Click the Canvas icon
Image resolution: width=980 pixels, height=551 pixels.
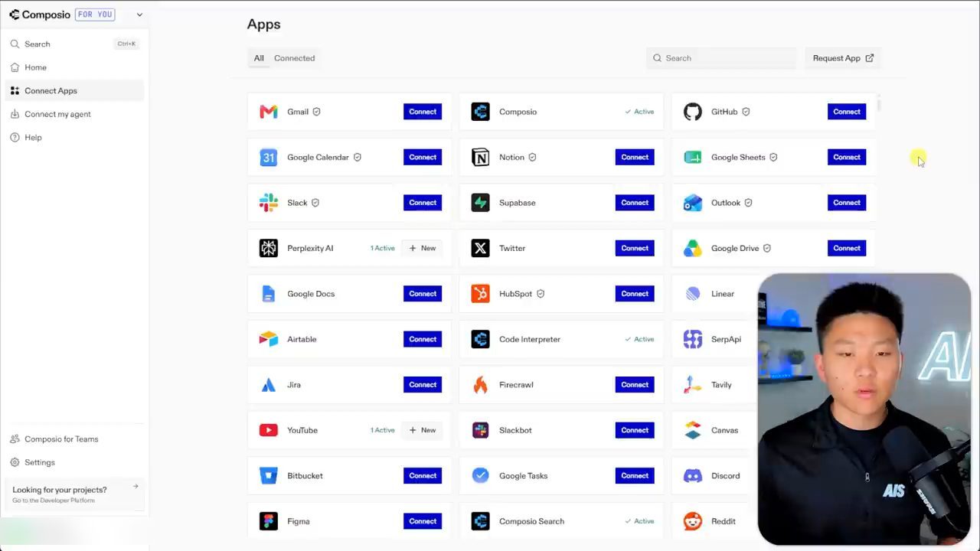[692, 430]
